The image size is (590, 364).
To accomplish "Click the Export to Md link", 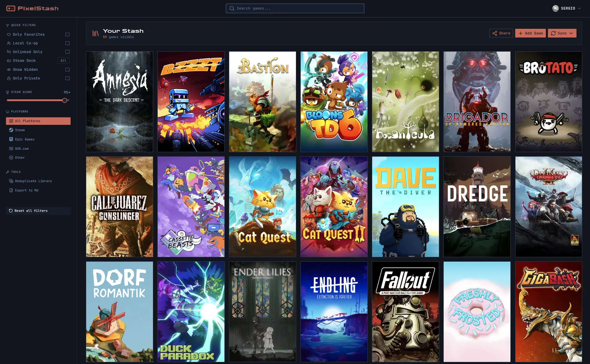I will coord(38,190).
